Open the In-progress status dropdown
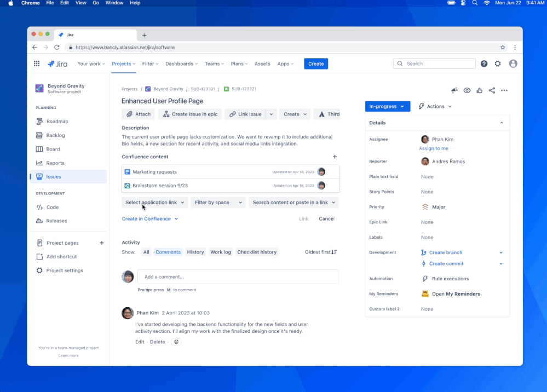This screenshot has height=392, width=547. (387, 106)
